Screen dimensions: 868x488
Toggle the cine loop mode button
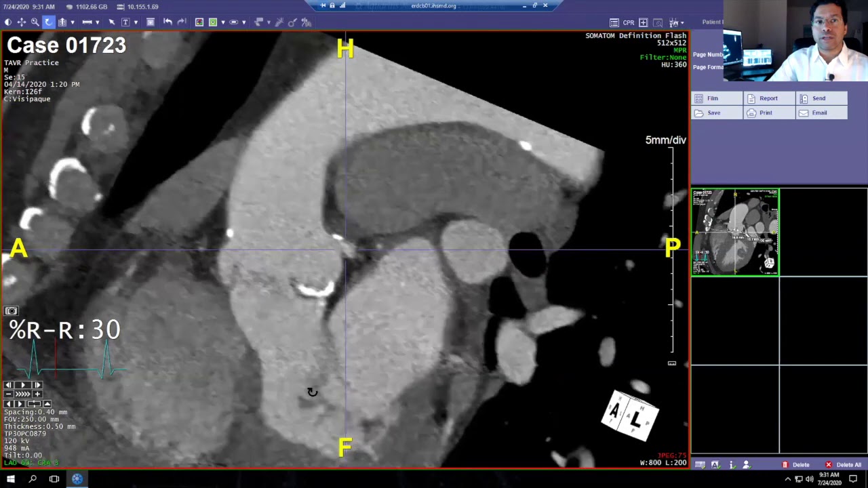[x=34, y=404]
